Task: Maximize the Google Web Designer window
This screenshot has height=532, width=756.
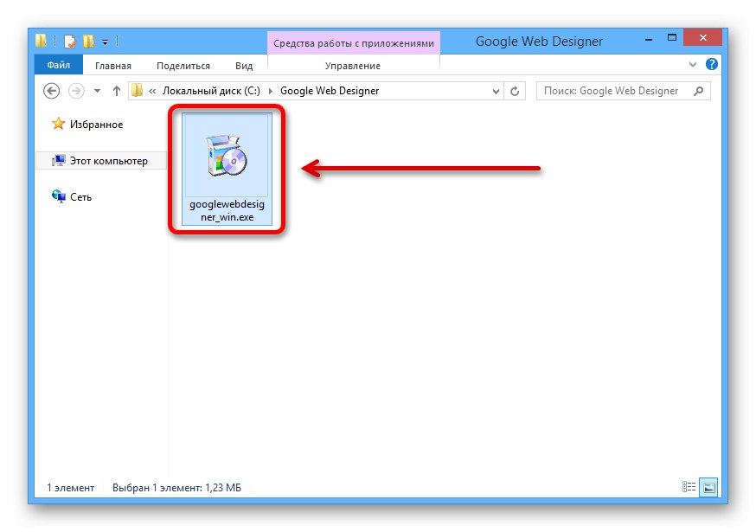Action: (671, 37)
